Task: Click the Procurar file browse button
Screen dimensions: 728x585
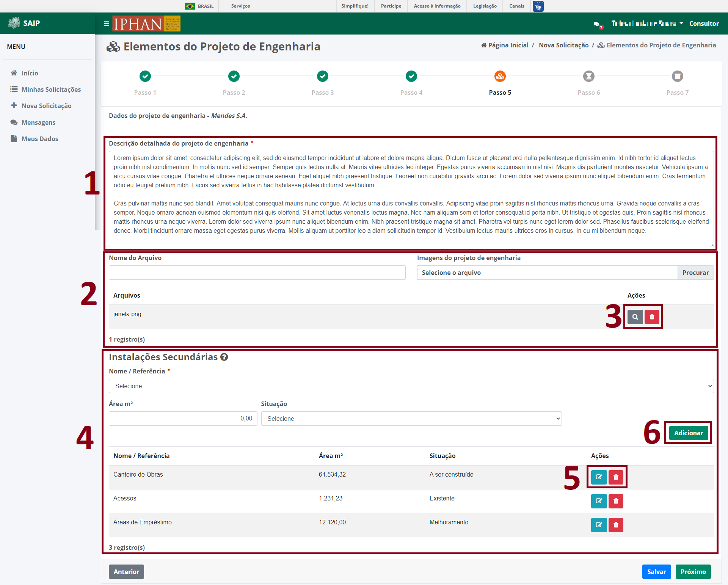Action: click(695, 273)
